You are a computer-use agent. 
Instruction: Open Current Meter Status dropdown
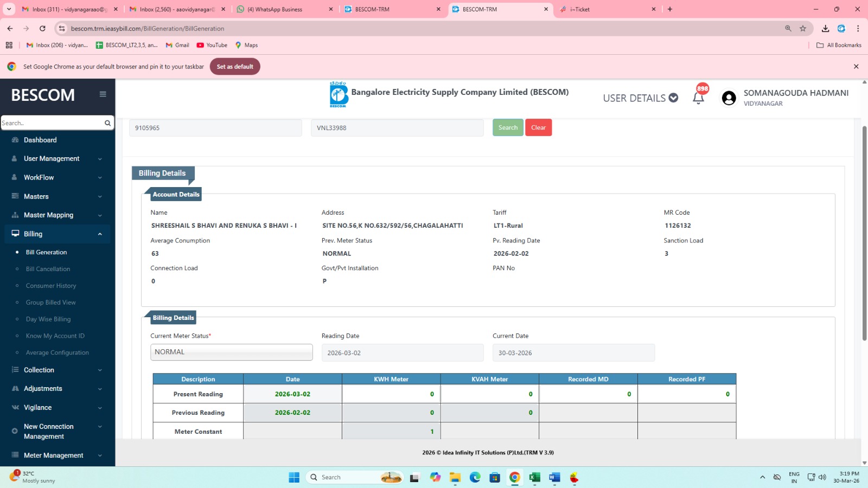(x=231, y=352)
